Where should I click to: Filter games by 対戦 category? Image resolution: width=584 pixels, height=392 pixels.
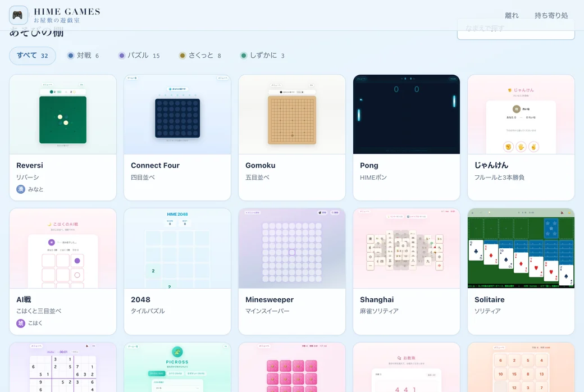[83, 56]
